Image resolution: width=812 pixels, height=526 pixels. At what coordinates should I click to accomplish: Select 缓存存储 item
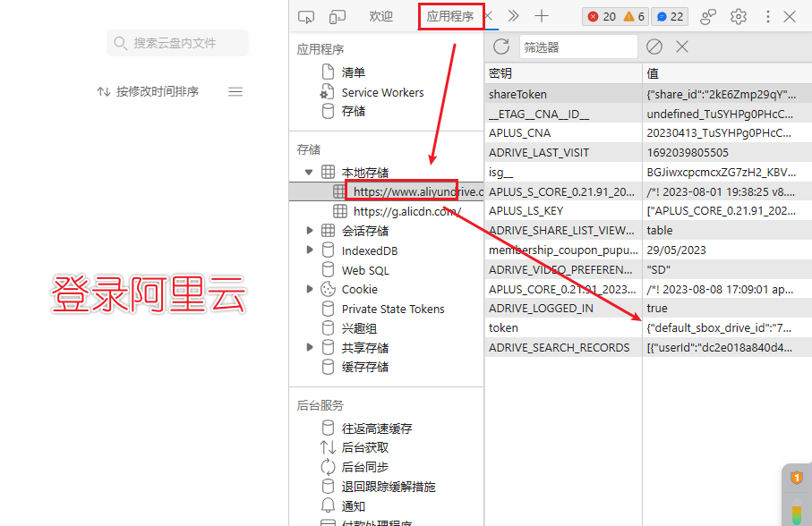[x=364, y=368]
